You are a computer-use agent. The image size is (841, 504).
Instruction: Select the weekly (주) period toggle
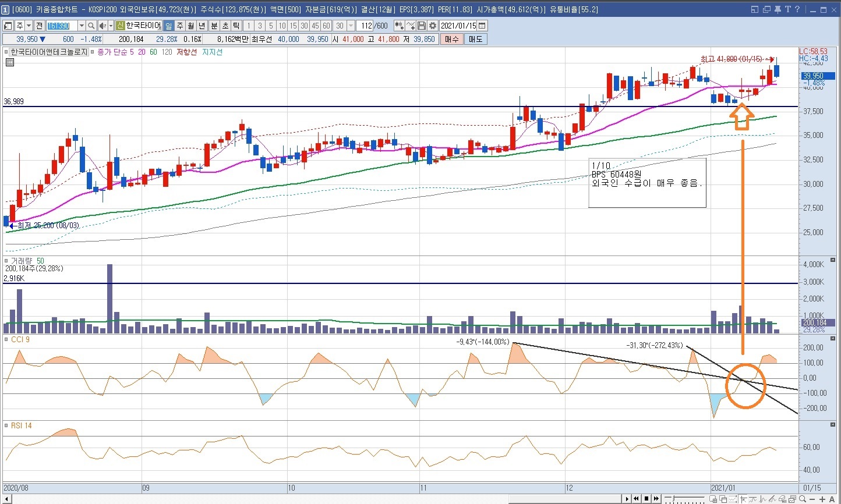coord(179,26)
